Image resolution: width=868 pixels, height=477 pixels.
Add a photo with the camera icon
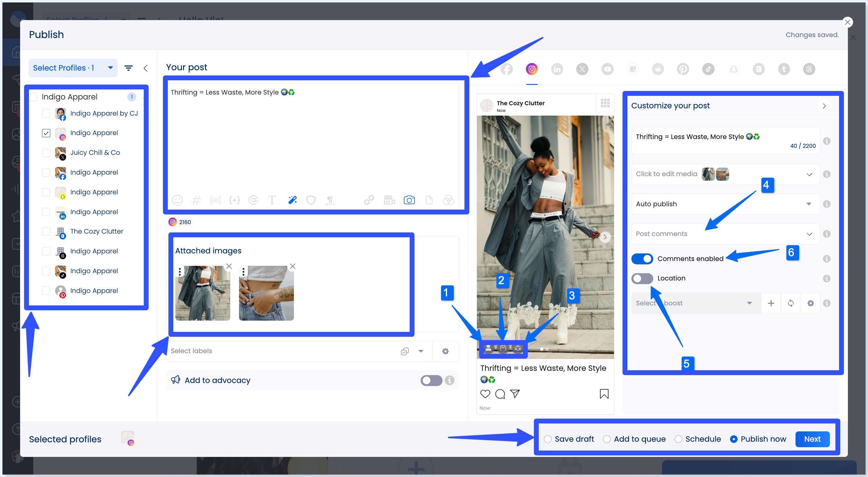tap(409, 200)
